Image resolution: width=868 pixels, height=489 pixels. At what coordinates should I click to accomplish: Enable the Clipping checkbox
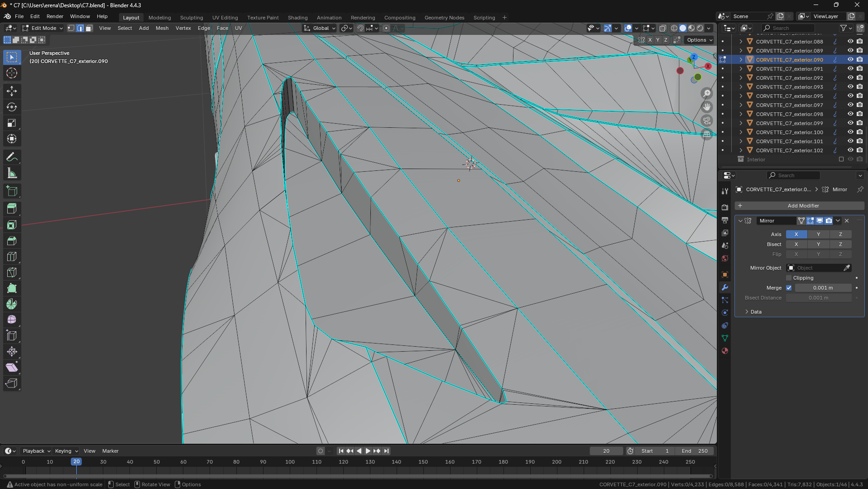coord(789,278)
